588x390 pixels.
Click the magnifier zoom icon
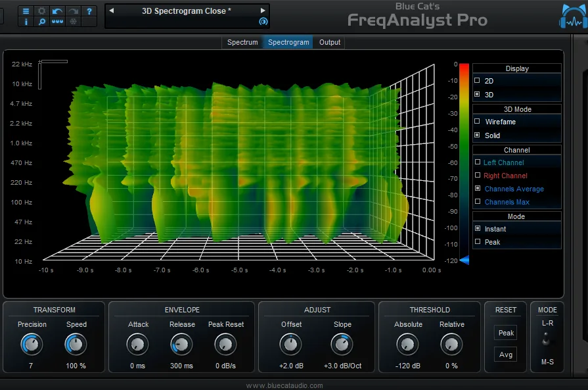41,22
